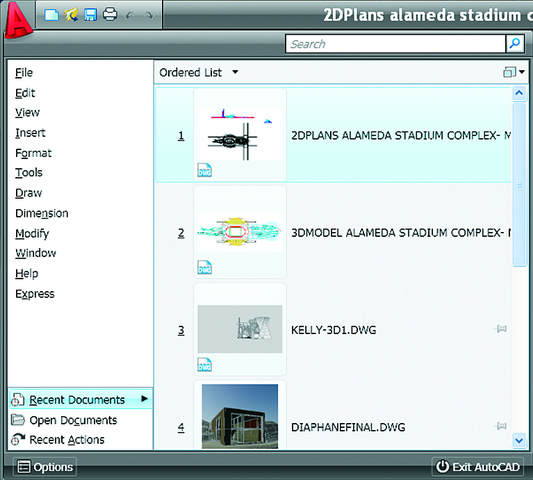Image resolution: width=533 pixels, height=480 pixels.
Task: Open the thumbnail size display dropdown
Action: 514,72
